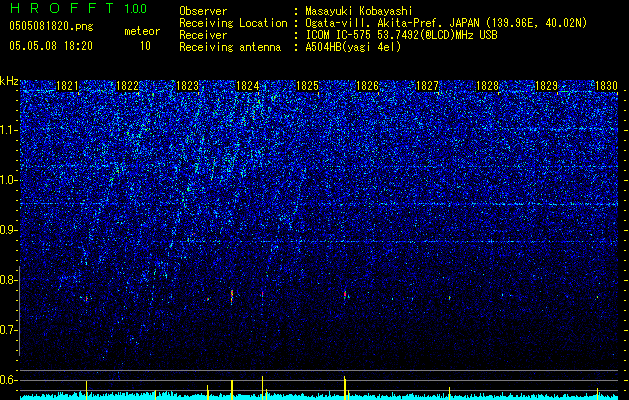Click the 1.0 frequency axis label
629x400 pixels.
point(9,180)
